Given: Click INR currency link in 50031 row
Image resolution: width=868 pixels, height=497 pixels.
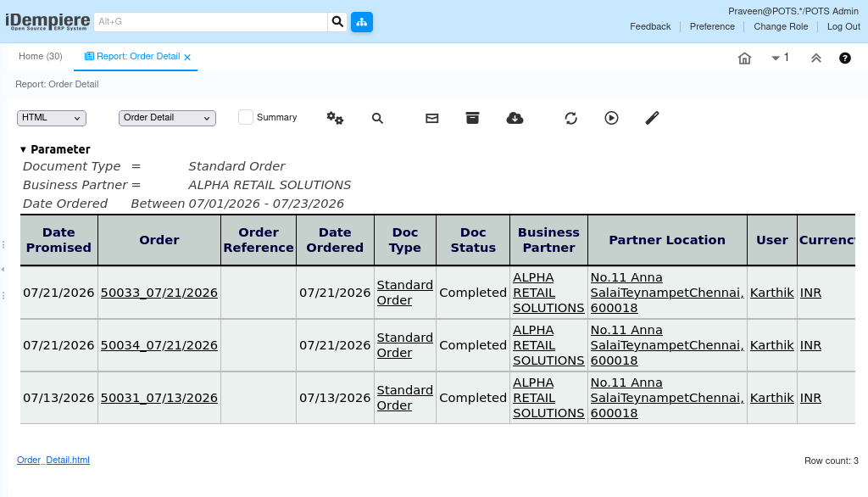Looking at the screenshot, I should [x=810, y=398].
